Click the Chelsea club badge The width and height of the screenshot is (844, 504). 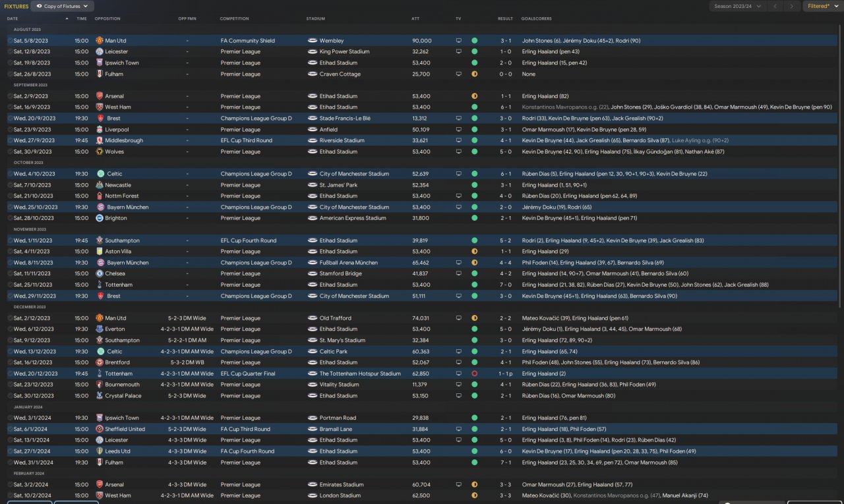pyautogui.click(x=100, y=273)
